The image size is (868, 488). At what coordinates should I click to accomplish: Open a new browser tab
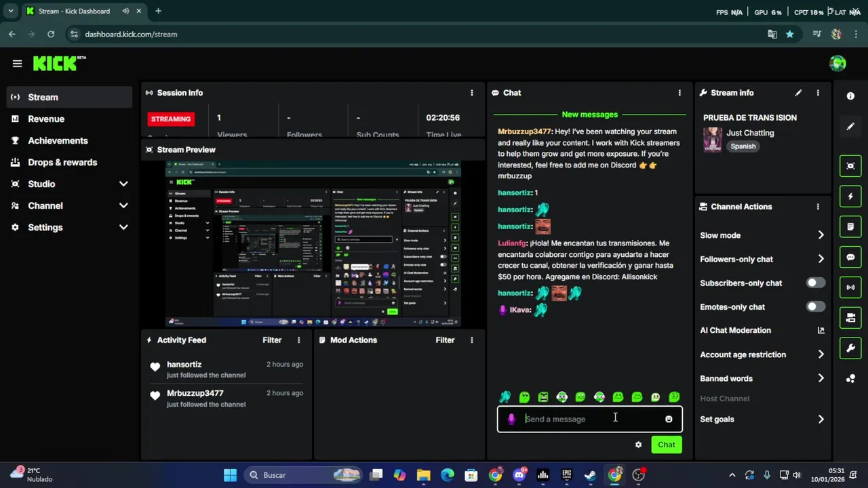coord(158,11)
